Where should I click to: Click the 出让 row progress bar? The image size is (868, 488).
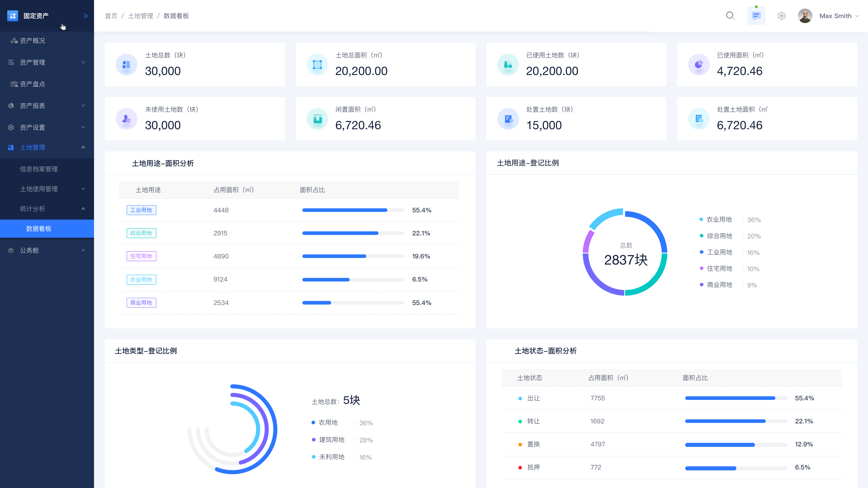[x=736, y=398]
